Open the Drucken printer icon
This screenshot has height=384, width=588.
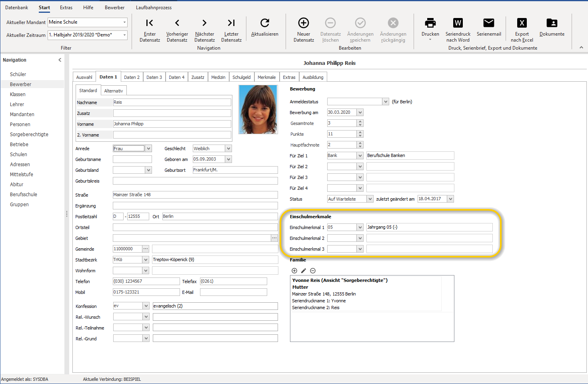(430, 23)
